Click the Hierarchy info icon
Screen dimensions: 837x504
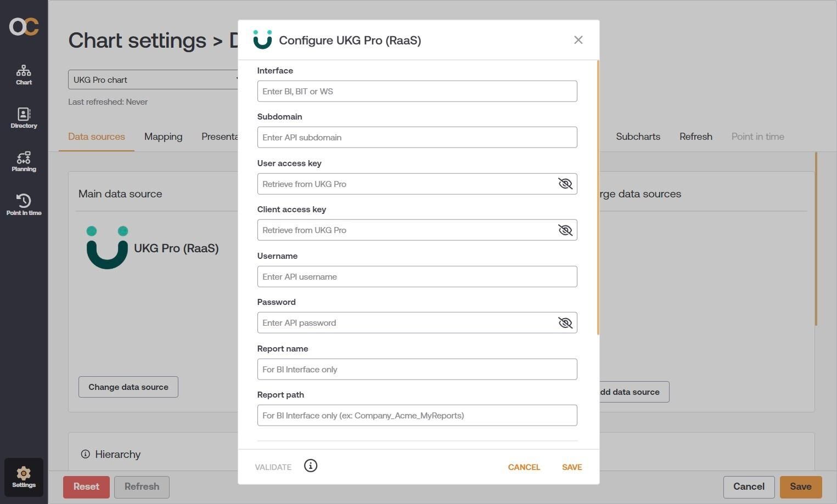85,454
